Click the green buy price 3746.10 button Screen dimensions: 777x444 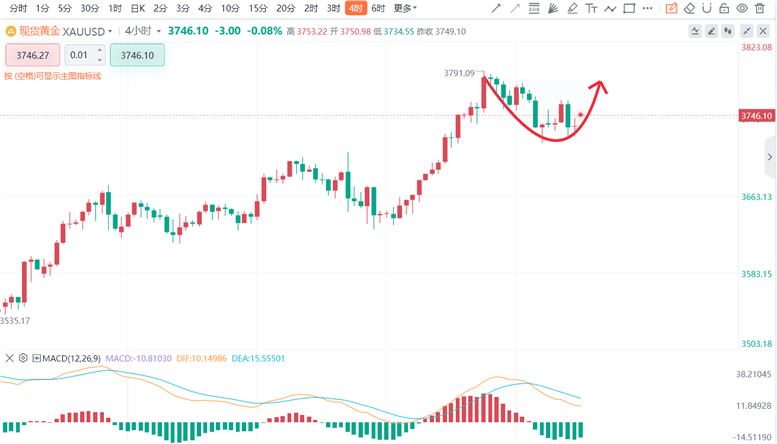click(x=137, y=55)
